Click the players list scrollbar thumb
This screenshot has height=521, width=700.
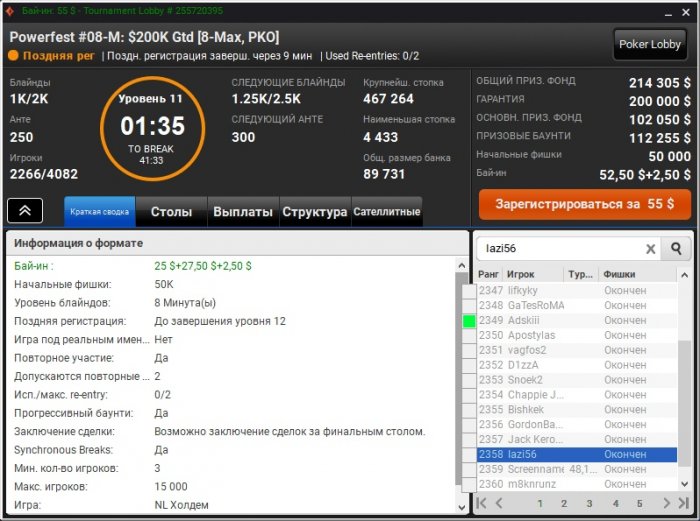(x=685, y=404)
